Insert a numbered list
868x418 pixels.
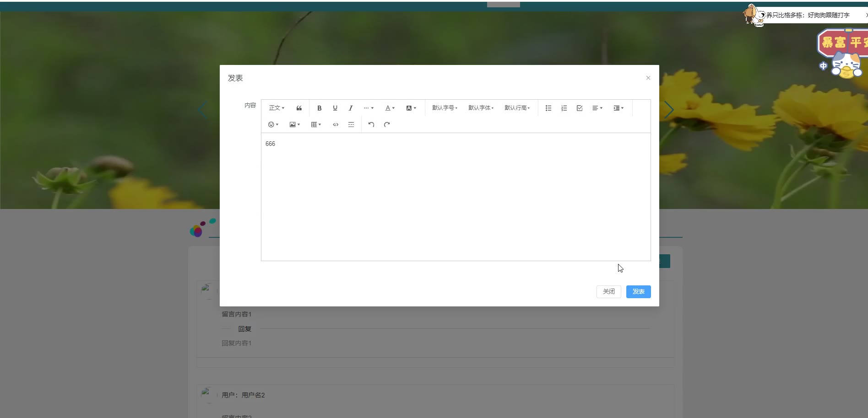[x=564, y=108]
